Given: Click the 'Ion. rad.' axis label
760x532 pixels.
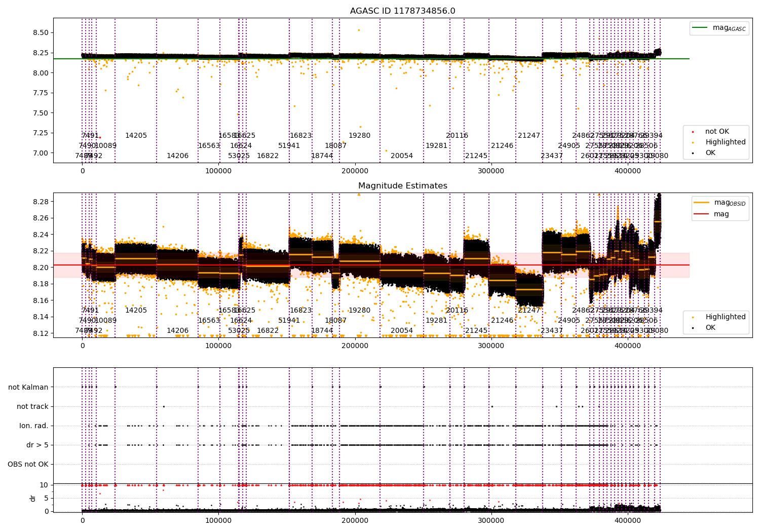Looking at the screenshot, I should click(34, 426).
